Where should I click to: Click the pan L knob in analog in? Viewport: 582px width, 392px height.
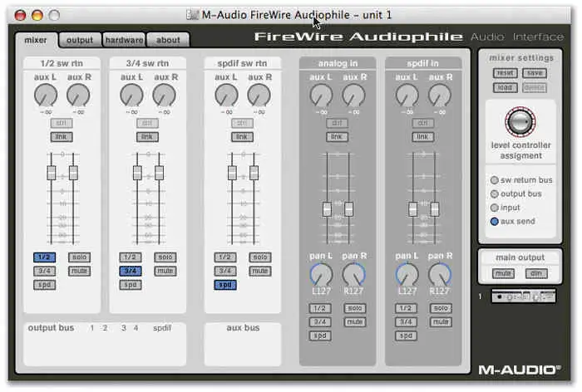pos(321,274)
